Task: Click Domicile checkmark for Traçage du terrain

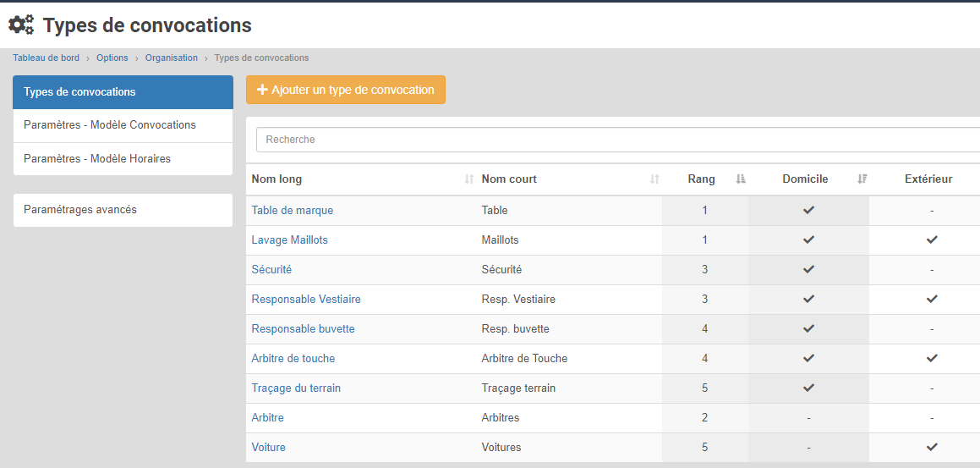Action: click(808, 388)
